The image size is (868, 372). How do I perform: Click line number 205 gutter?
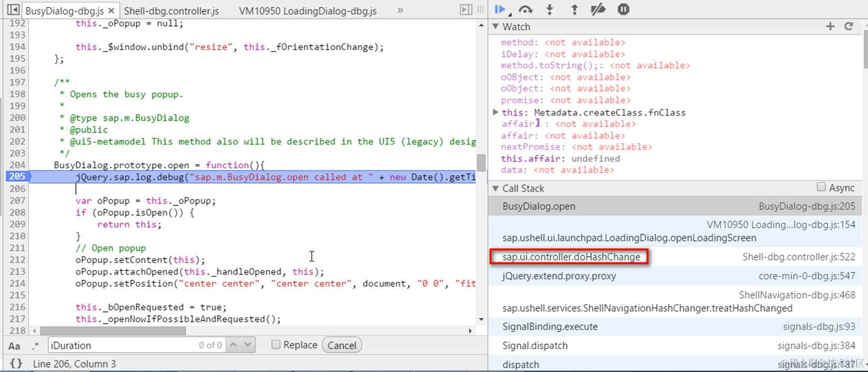point(17,177)
